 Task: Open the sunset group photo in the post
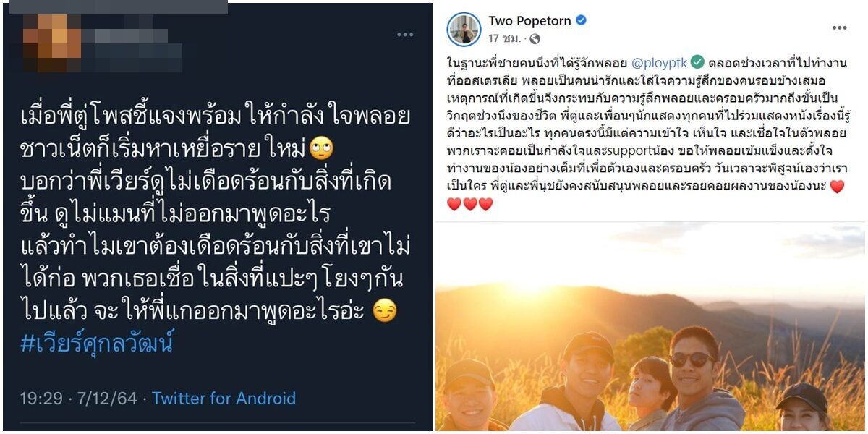click(650, 327)
